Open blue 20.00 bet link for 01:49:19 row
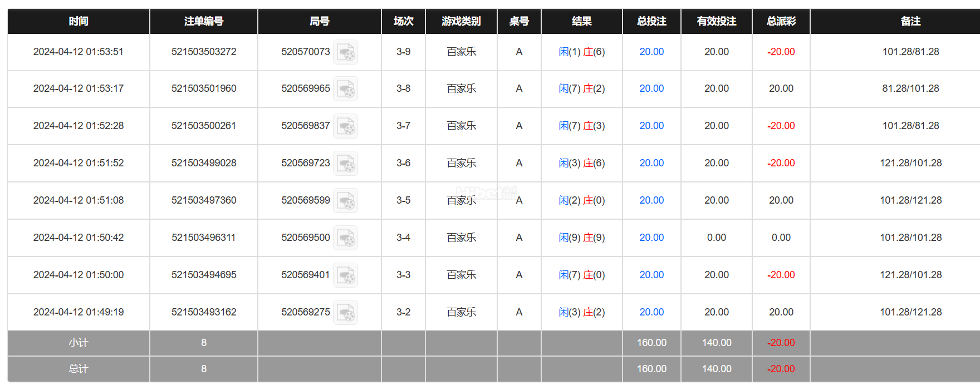The height and width of the screenshot is (385, 980). [x=651, y=312]
